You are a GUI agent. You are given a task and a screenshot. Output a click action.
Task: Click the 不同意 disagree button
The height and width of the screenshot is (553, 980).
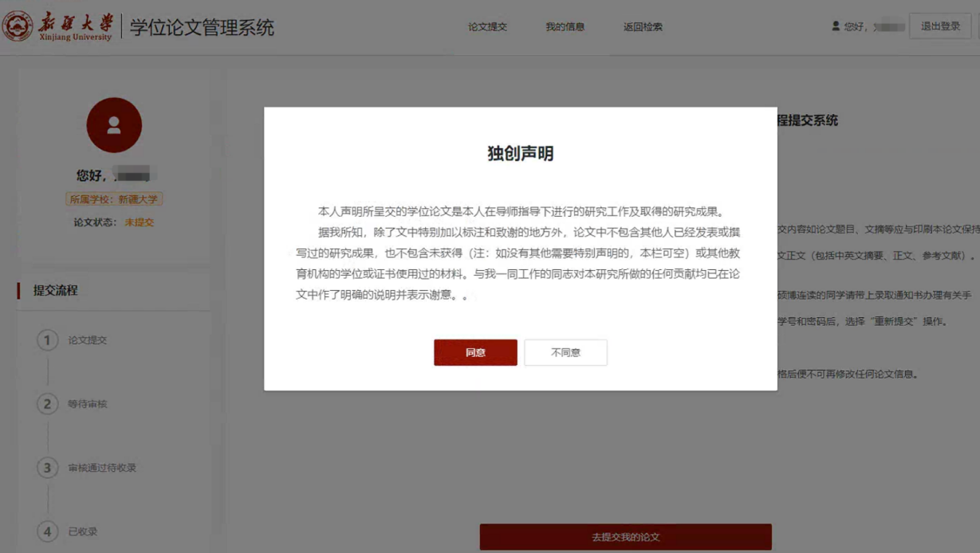565,352
